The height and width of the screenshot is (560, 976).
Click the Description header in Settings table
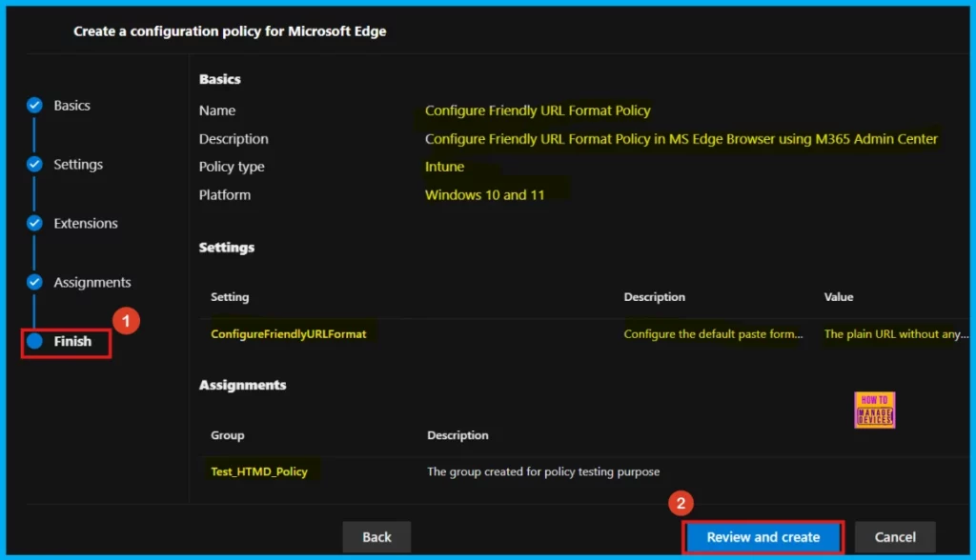[x=654, y=297]
